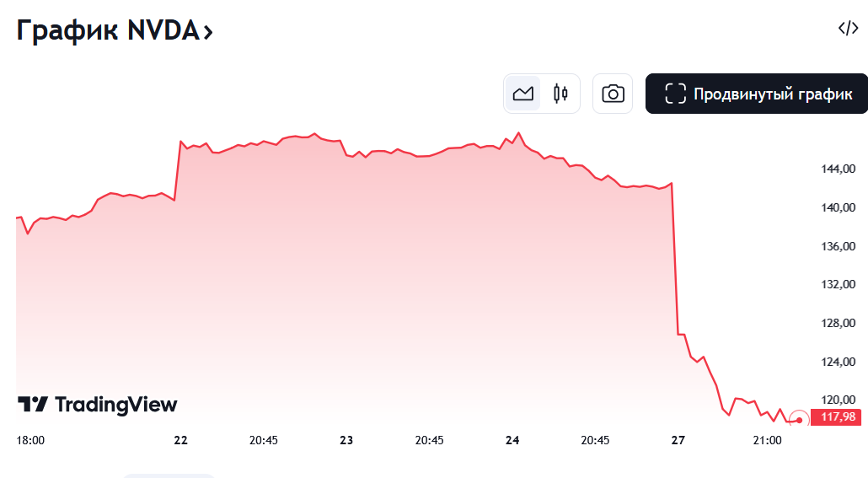Open the embed code icon
Image resolution: width=868 pixels, height=478 pixels.
tap(848, 29)
